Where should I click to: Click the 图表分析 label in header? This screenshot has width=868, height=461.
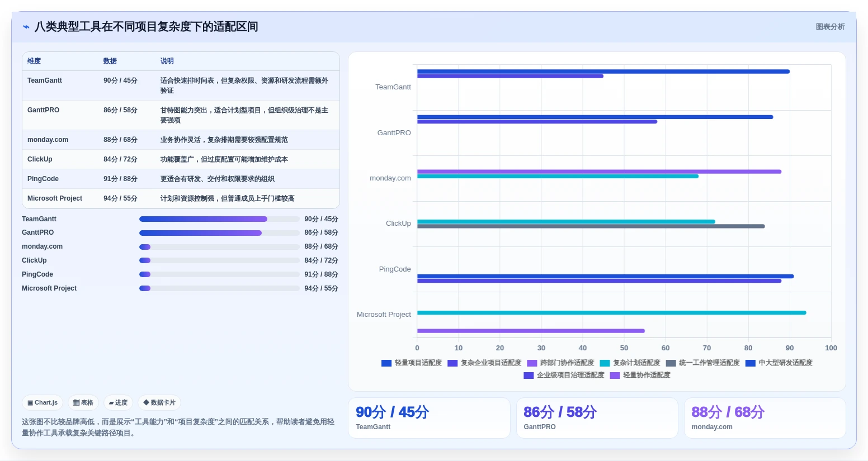(x=830, y=27)
